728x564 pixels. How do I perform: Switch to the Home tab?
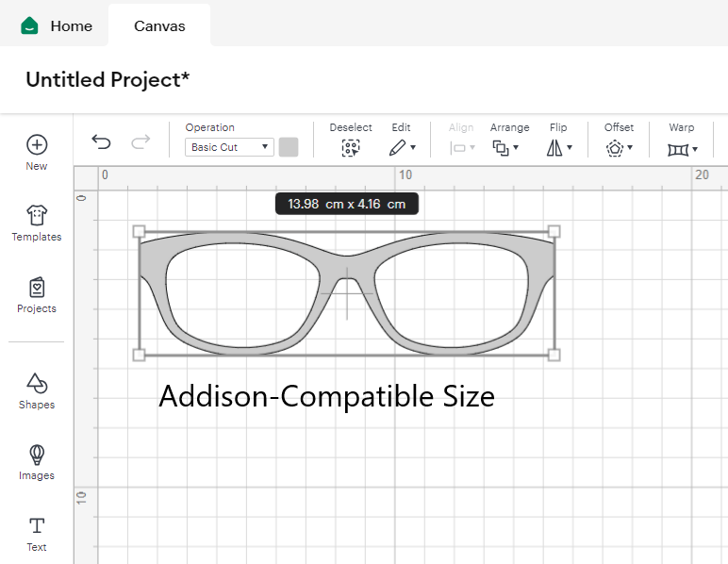pos(57,25)
